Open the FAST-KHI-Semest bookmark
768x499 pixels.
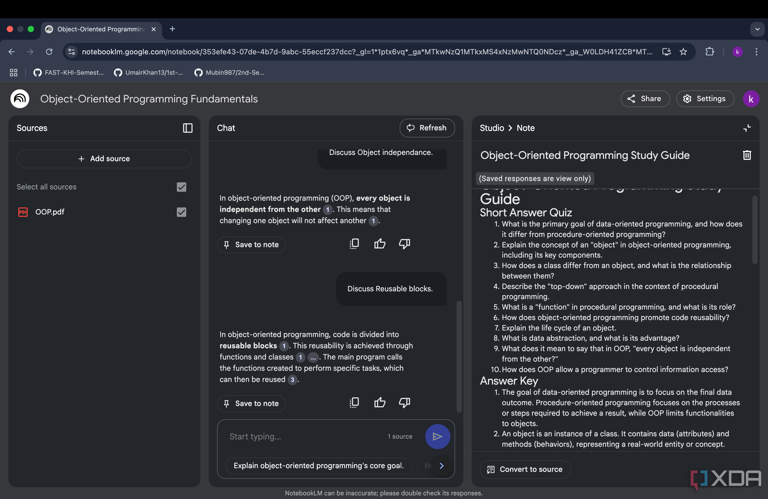point(68,73)
